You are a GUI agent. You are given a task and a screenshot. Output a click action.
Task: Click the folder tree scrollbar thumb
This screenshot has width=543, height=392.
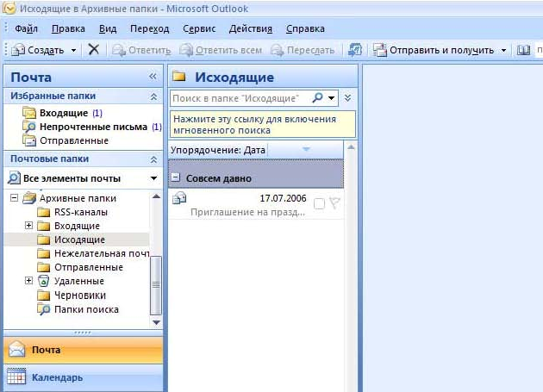(x=156, y=285)
